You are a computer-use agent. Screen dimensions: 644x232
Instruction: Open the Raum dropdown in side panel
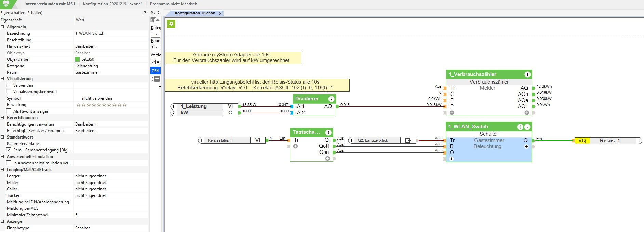(156, 47)
